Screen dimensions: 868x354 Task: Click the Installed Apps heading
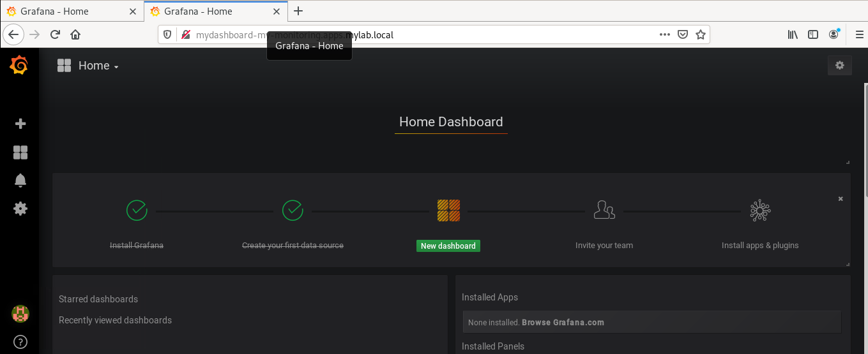tap(490, 297)
